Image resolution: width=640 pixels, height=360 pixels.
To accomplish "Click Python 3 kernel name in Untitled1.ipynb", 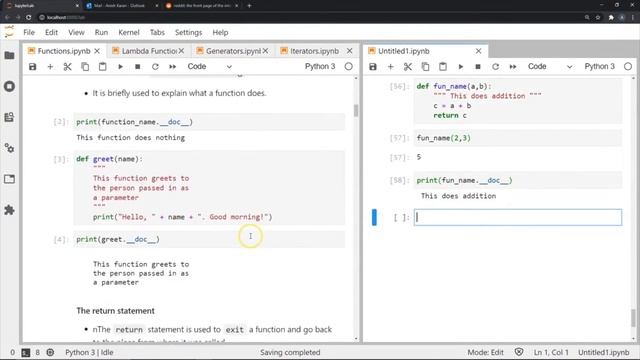I will (599, 67).
